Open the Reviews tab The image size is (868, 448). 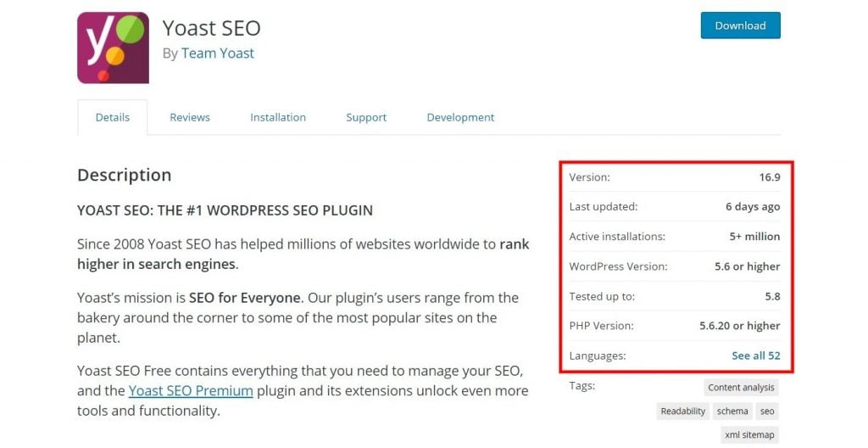point(190,117)
